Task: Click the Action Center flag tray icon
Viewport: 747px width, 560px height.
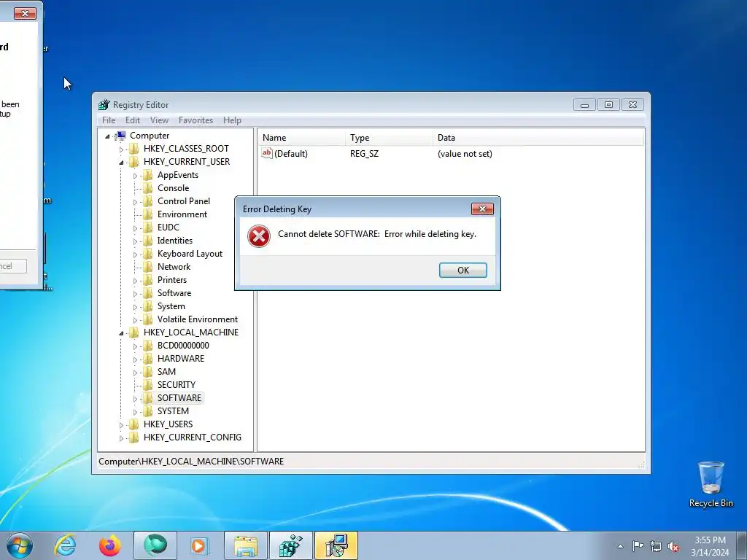Action: [x=638, y=546]
